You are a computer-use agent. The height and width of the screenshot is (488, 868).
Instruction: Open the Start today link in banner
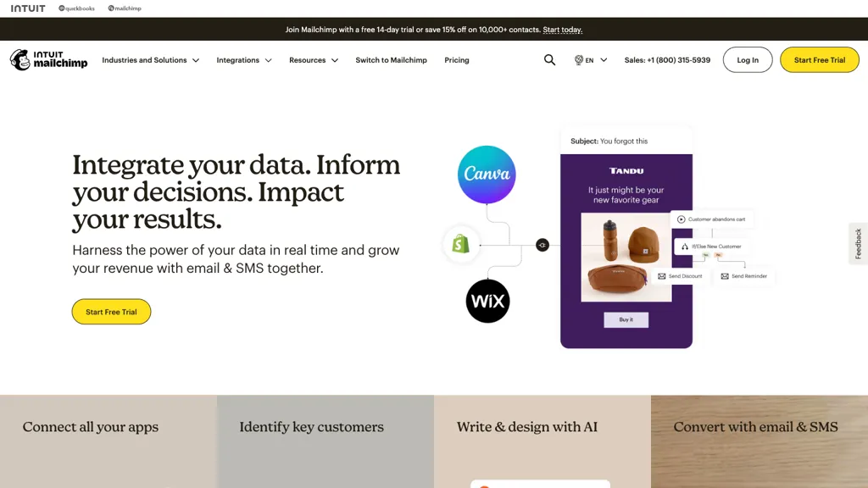(x=562, y=29)
